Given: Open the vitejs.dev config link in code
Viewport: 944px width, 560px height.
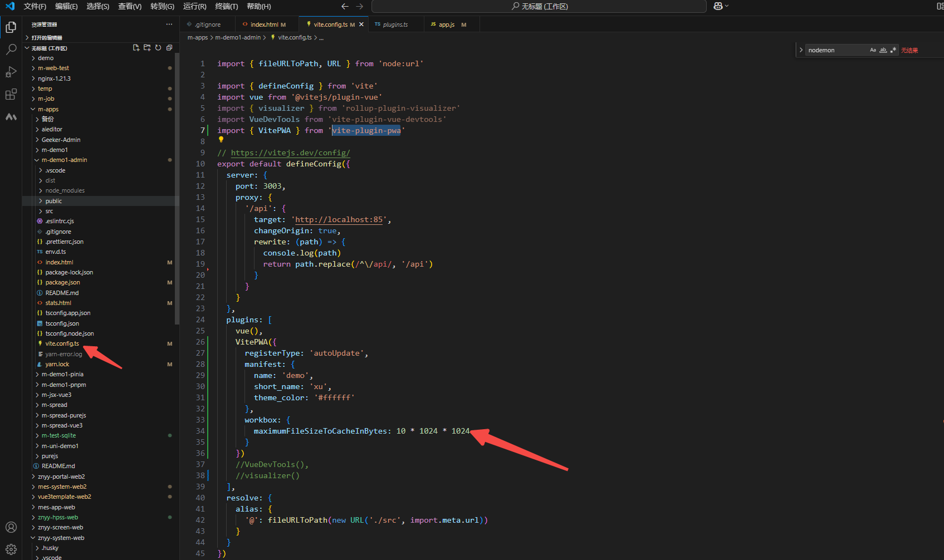Looking at the screenshot, I should [291, 153].
